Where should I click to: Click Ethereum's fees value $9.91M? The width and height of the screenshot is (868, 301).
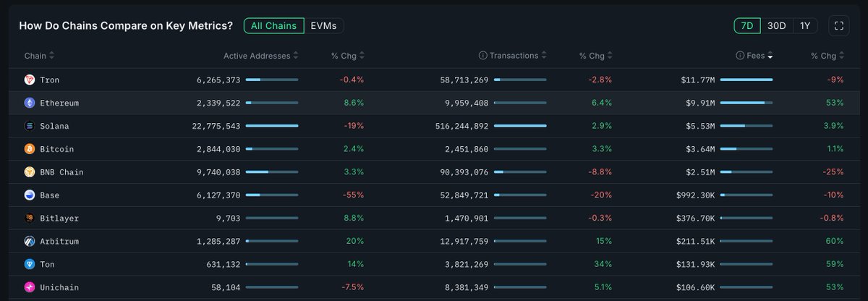point(700,103)
